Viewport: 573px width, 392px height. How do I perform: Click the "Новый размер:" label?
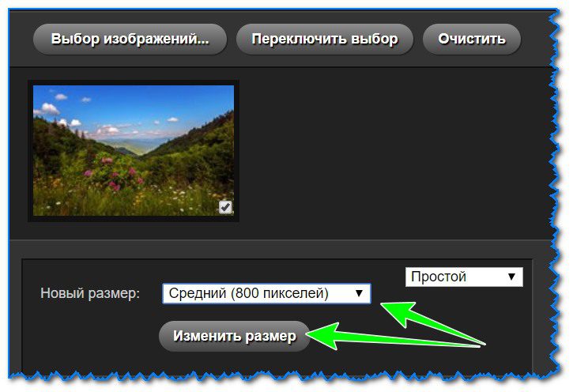click(x=89, y=294)
